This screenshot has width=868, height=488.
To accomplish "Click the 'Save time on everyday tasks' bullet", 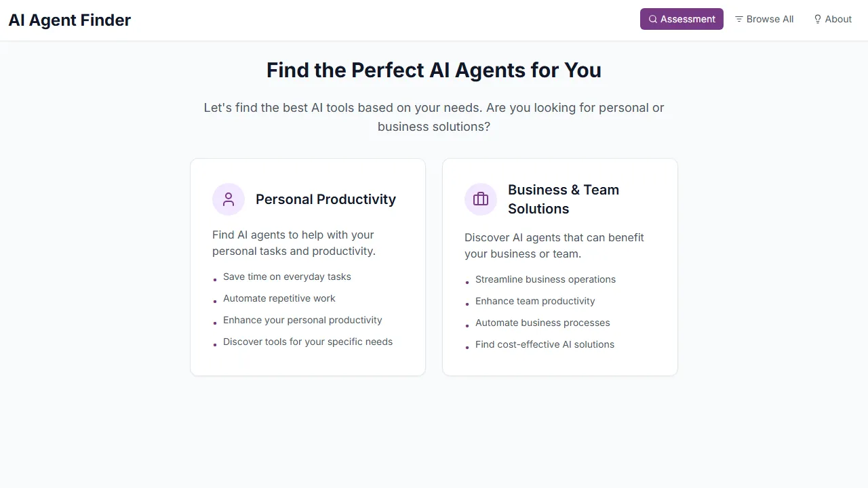I will pyautogui.click(x=287, y=277).
